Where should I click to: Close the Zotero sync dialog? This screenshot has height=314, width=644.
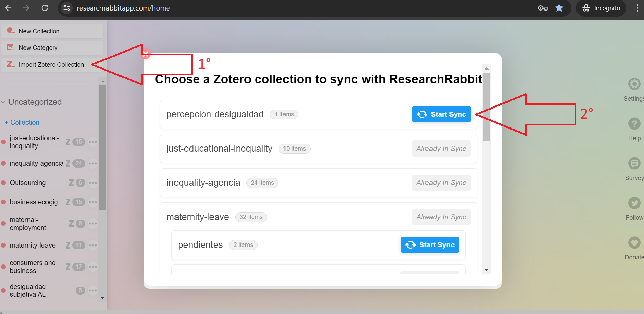coord(146,54)
